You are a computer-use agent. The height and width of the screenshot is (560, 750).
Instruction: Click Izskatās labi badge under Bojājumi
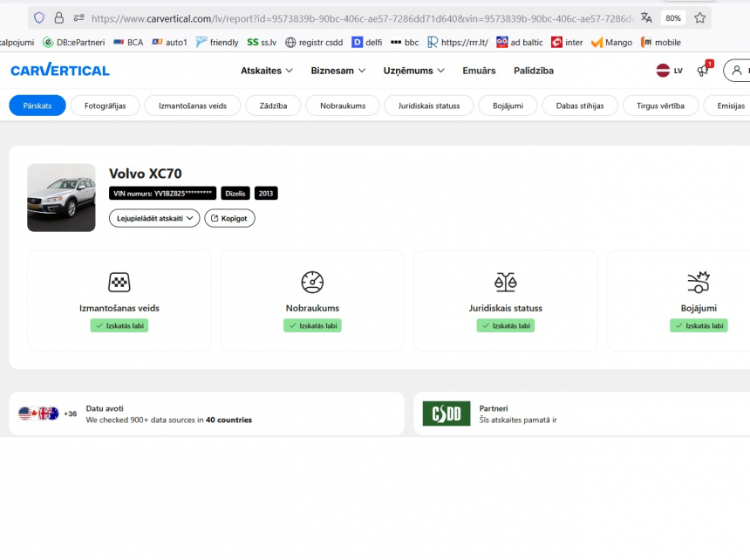coord(699,325)
